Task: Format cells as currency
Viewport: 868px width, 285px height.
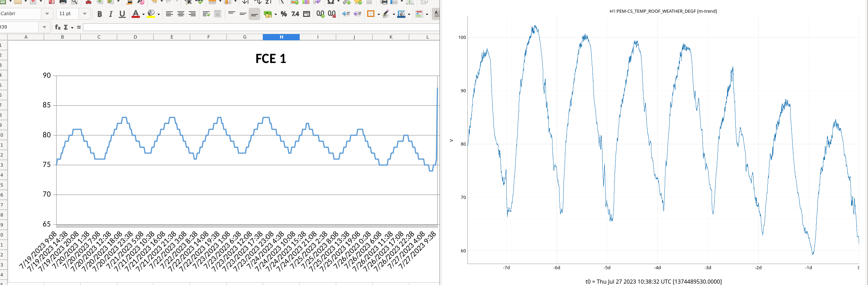Action: (268, 14)
